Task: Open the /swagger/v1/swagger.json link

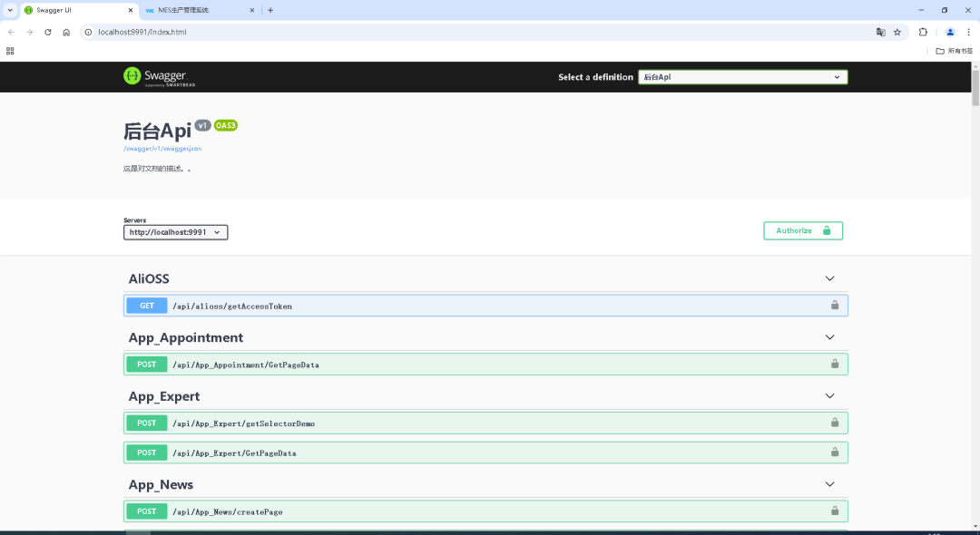Action: pyautogui.click(x=163, y=148)
